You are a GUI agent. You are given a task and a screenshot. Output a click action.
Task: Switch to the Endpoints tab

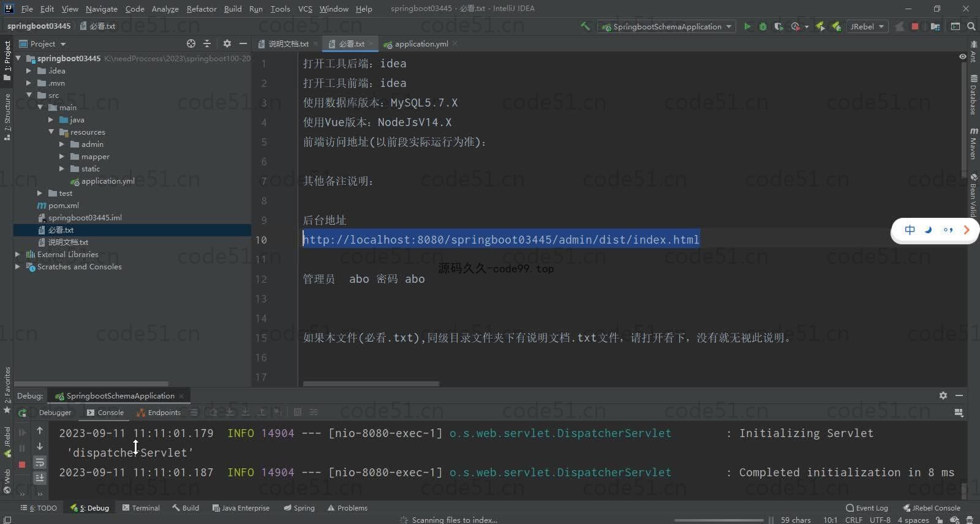[x=159, y=412]
